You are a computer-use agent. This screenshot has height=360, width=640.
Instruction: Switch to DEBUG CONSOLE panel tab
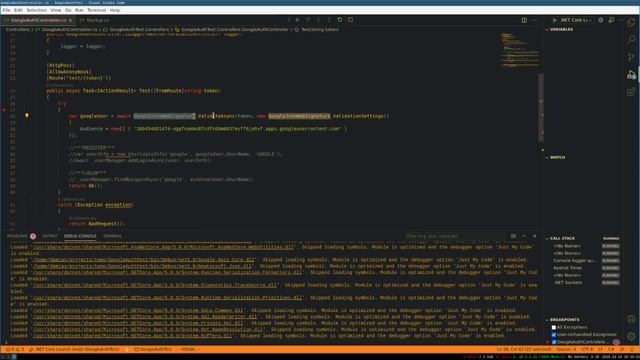80,236
